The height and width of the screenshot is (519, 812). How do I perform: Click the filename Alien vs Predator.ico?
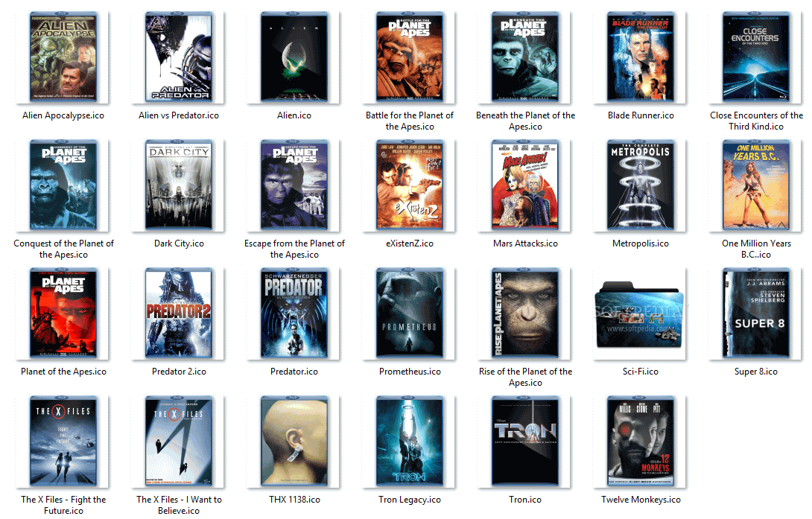coord(179,115)
